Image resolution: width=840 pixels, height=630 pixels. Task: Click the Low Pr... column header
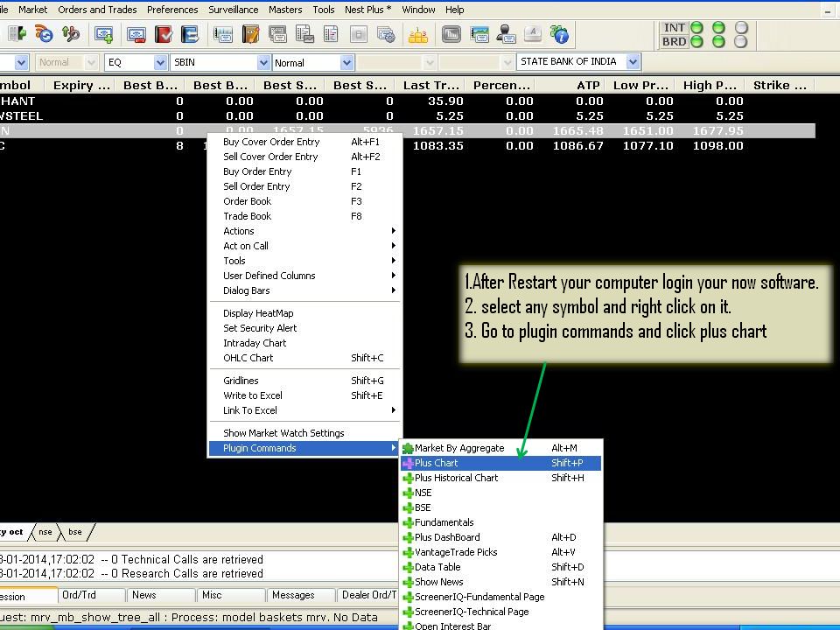click(640, 85)
